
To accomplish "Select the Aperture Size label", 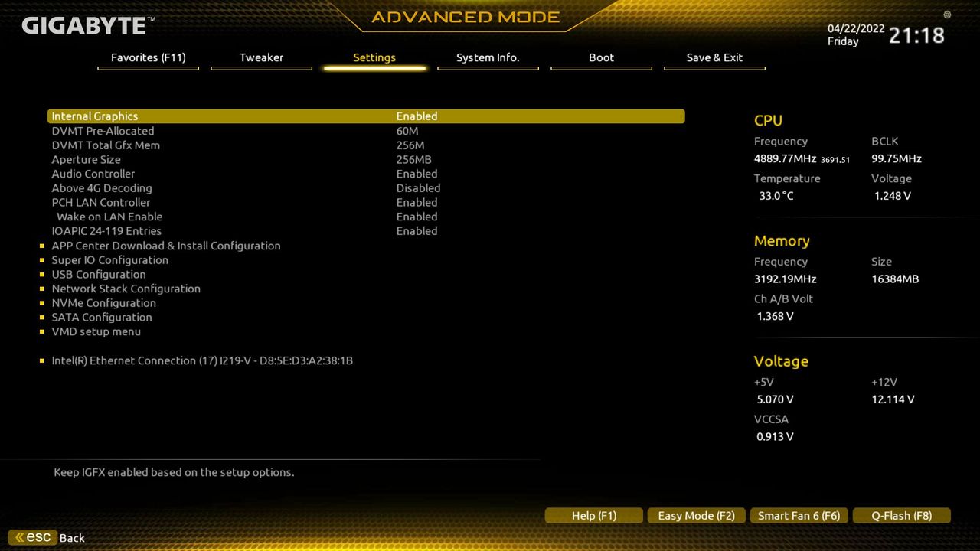I will (x=86, y=160).
